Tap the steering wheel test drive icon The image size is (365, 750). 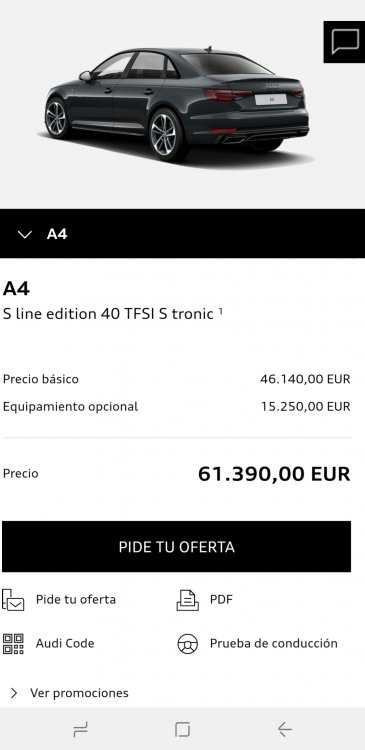point(188,644)
